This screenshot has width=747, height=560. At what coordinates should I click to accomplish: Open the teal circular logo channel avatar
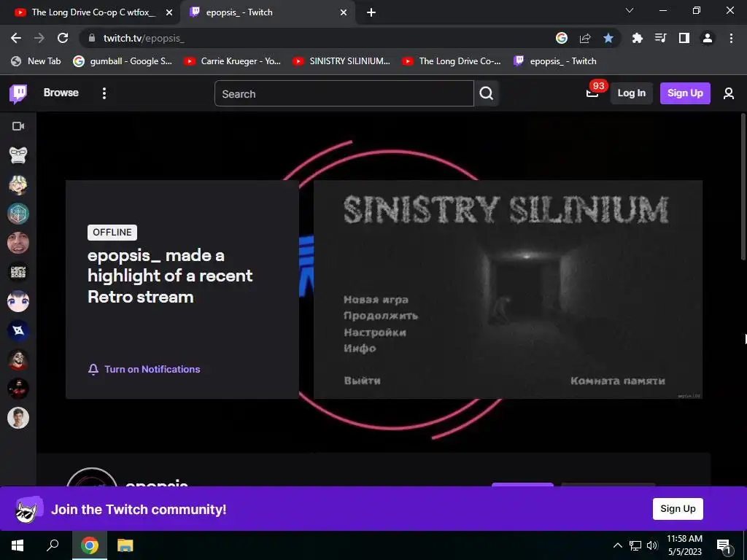(x=18, y=214)
